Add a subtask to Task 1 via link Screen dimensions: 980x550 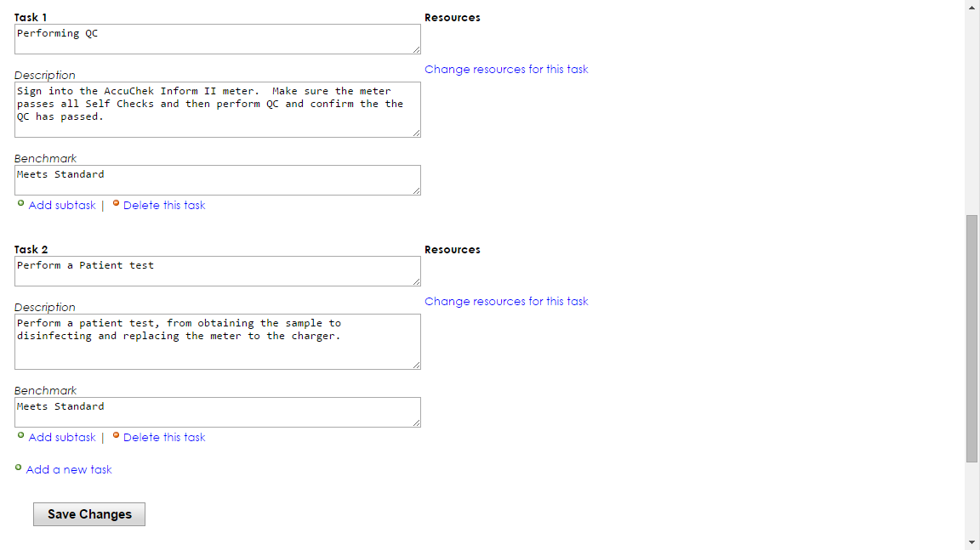tap(62, 206)
